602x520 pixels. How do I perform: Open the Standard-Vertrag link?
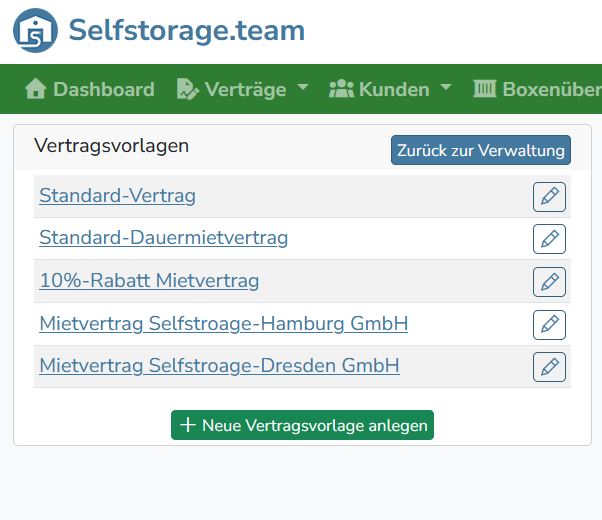click(117, 196)
